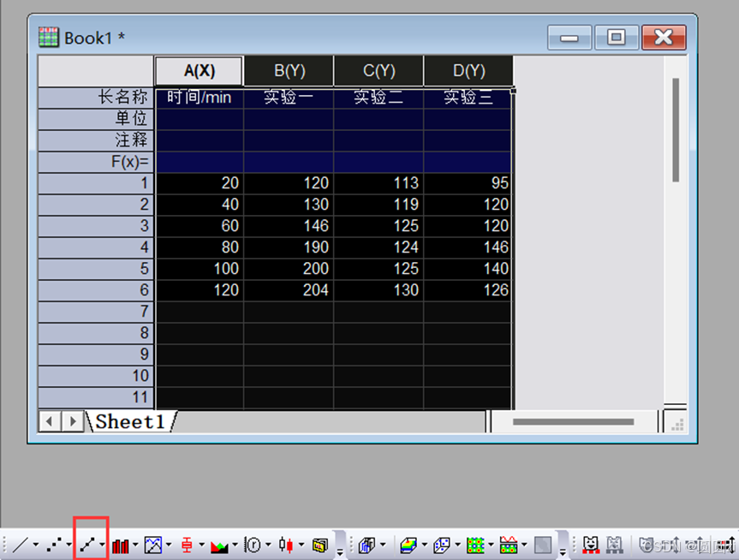Expand dropdown next to Line plot

tap(36, 545)
